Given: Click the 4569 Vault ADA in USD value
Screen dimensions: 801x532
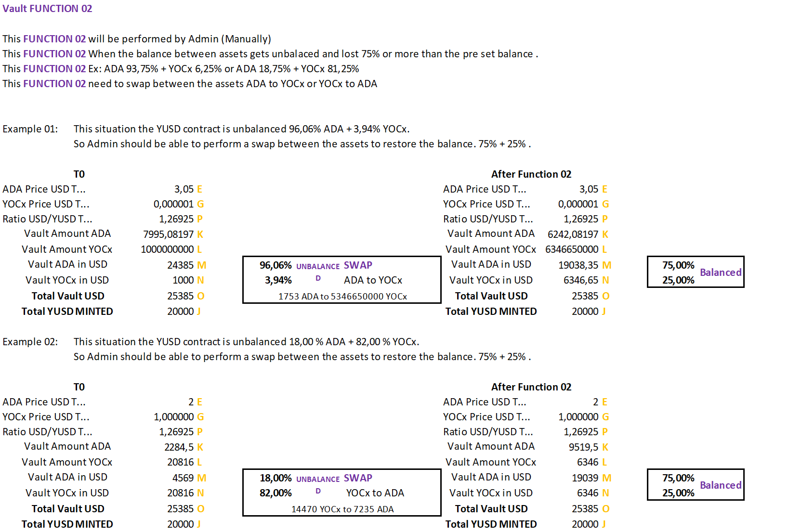Looking at the screenshot, I should [183, 478].
